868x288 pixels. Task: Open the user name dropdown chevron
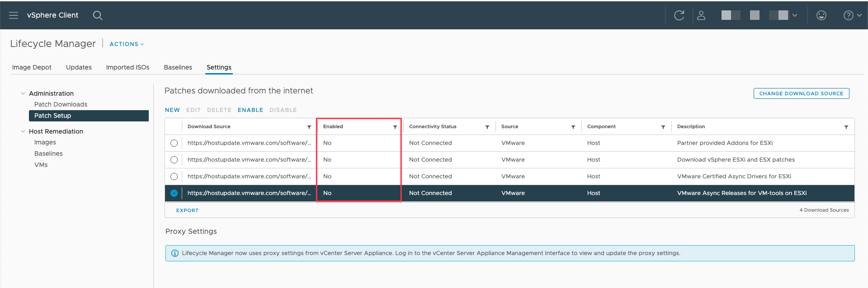click(x=795, y=15)
